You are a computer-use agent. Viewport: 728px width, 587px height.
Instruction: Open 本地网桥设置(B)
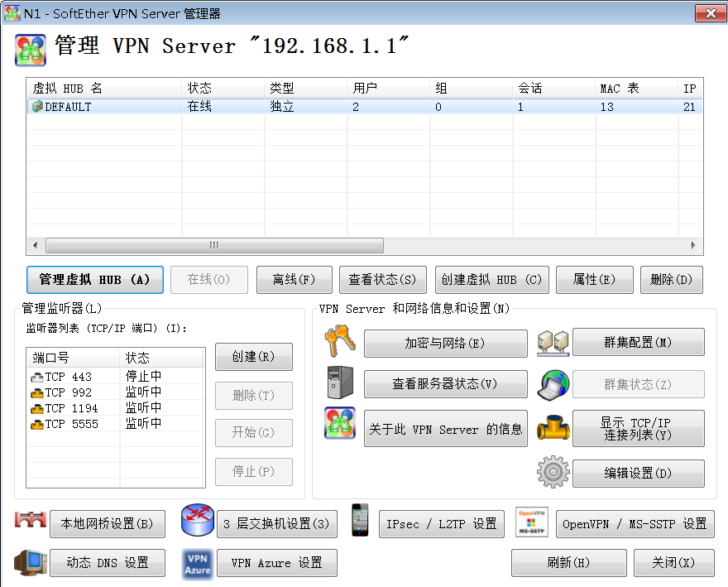tap(108, 524)
